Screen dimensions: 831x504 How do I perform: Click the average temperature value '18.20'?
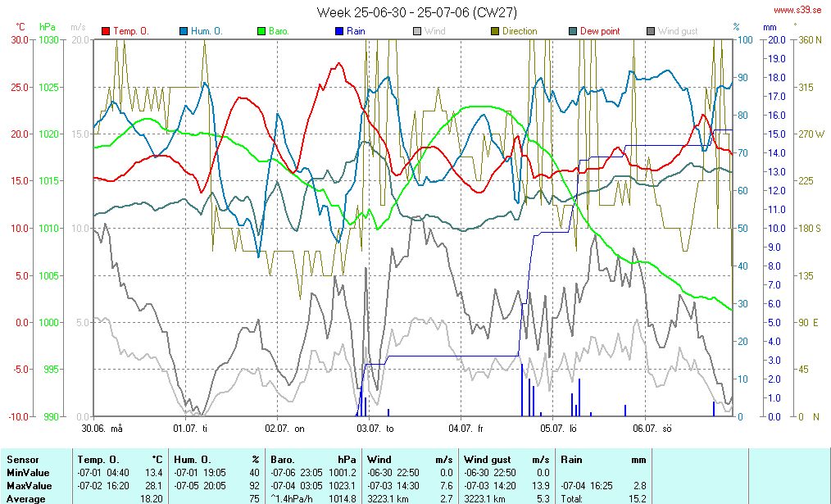pyautogui.click(x=152, y=499)
